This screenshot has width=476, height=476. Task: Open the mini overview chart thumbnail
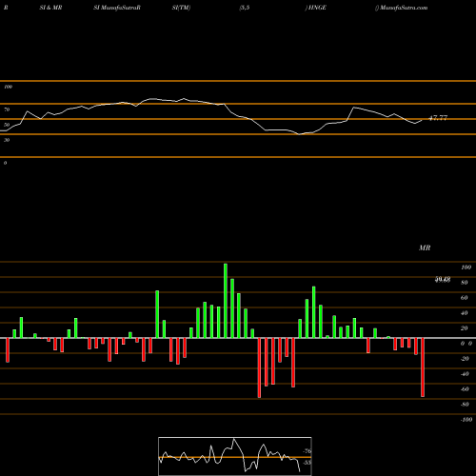pos(235,456)
